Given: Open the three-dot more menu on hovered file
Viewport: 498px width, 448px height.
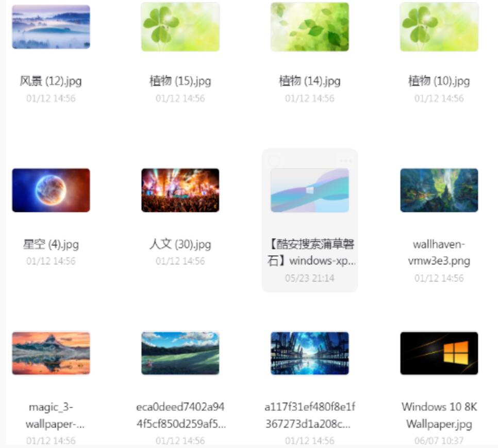Looking at the screenshot, I should click(346, 161).
